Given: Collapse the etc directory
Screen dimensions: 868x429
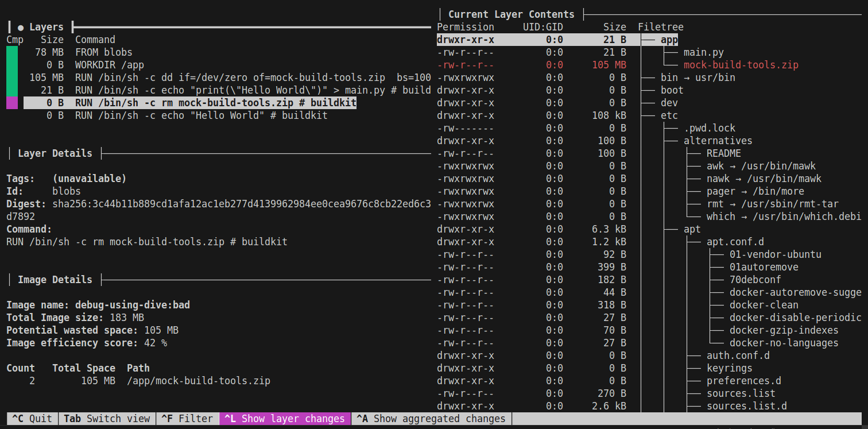Looking at the screenshot, I should 669,115.
